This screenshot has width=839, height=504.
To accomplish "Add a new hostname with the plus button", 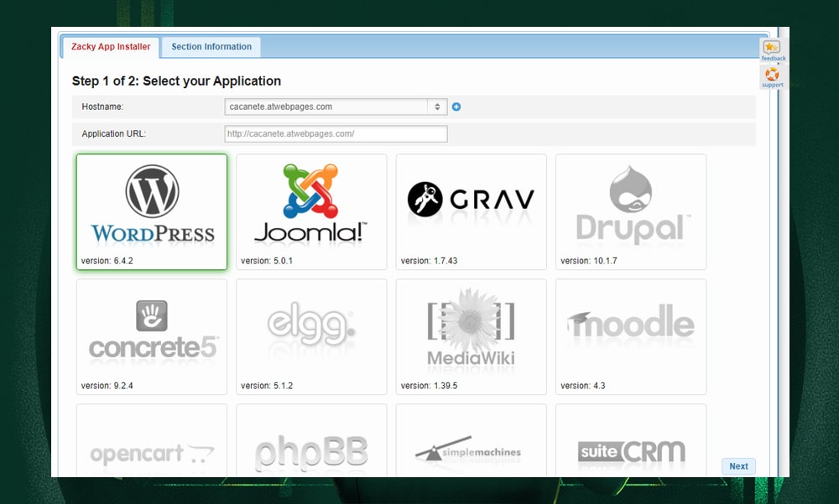I will [455, 107].
